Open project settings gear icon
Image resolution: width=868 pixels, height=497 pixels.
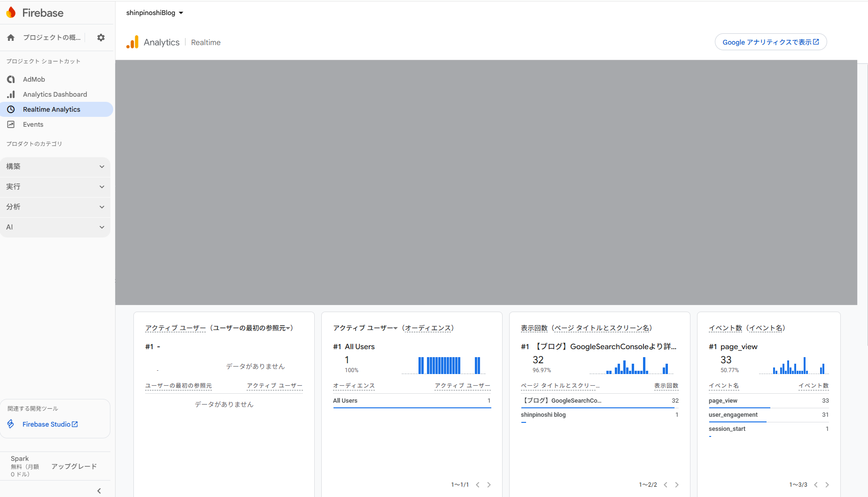101,38
